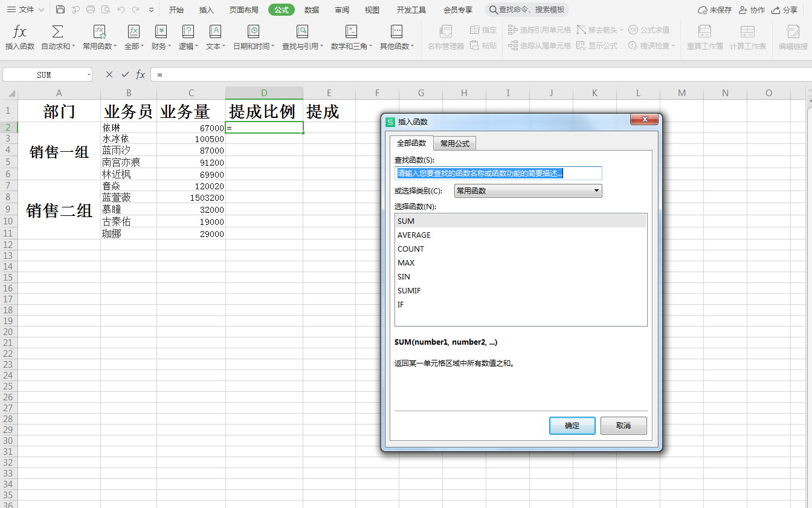Click the save icon in title bar
The height and width of the screenshot is (508, 812).
point(60,10)
